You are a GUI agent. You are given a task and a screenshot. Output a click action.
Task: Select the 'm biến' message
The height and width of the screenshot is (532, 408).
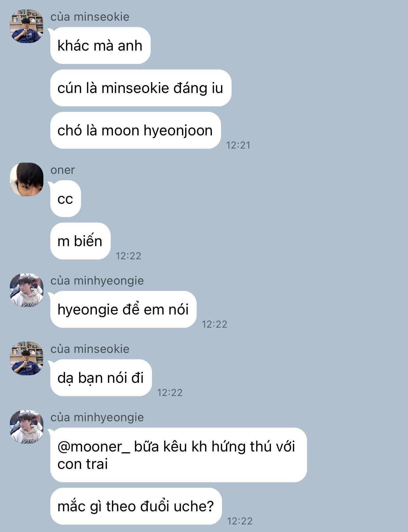click(x=80, y=241)
